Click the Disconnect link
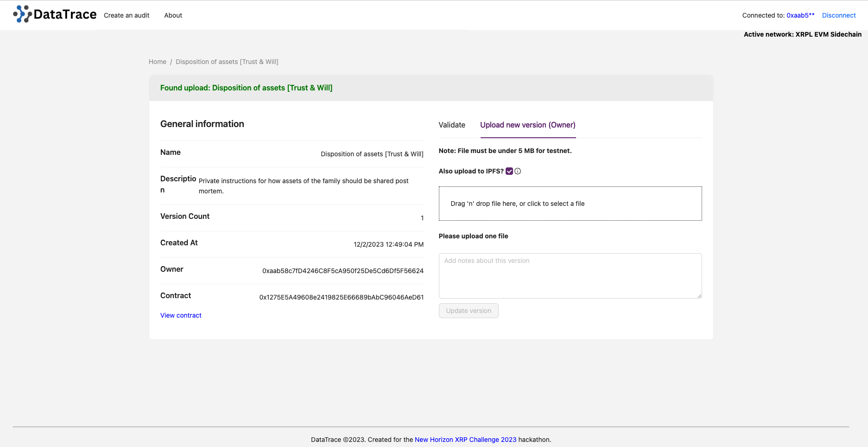Screen dimensions: 868x447 click(x=839, y=15)
